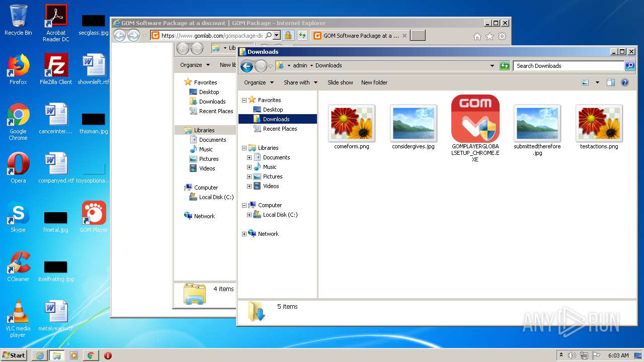Select Desktop under Favorites in Downloads window

pyautogui.click(x=273, y=110)
